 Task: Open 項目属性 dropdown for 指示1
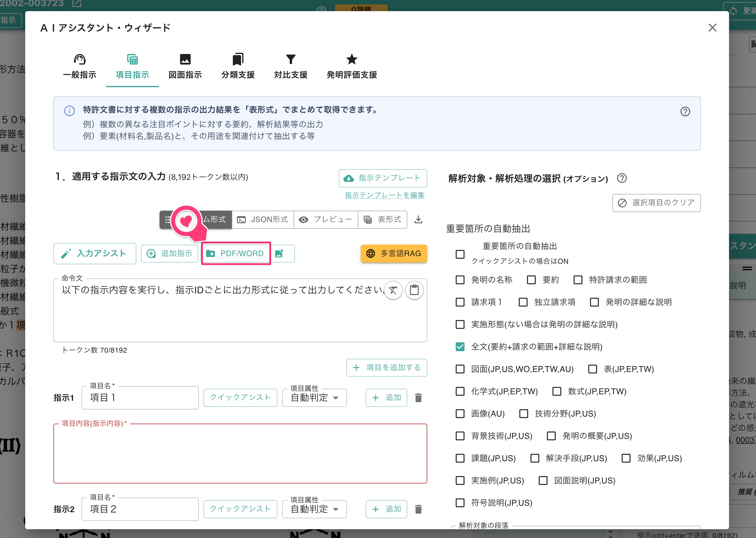(314, 397)
